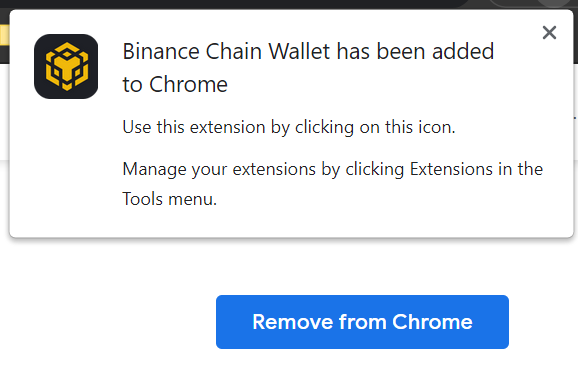Click the word 'Extensions' in the popup text

point(451,169)
